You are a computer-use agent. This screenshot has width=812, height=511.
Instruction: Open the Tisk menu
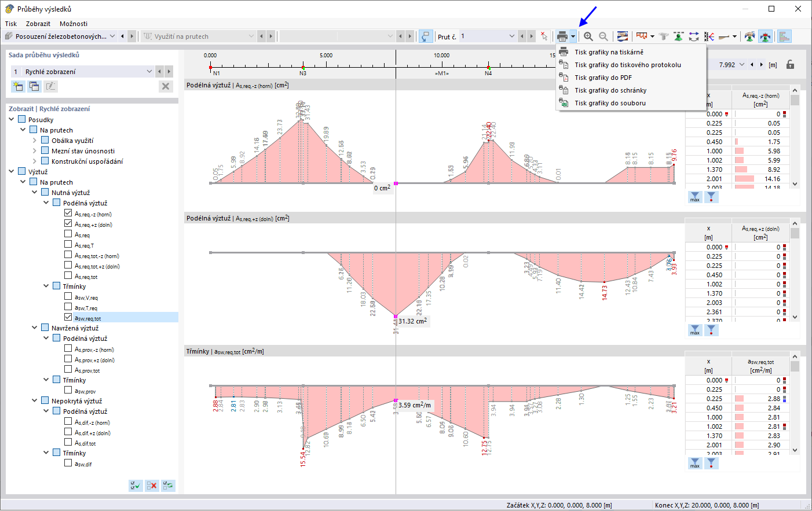(11, 24)
